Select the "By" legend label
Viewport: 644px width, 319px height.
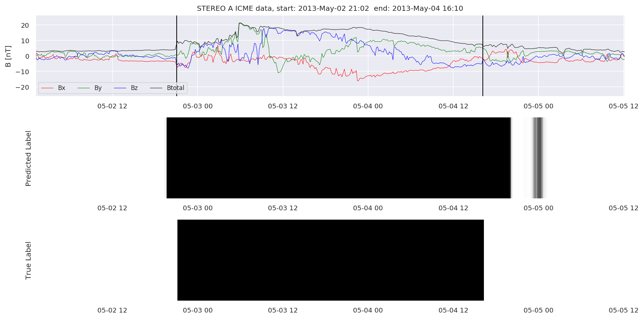click(98, 88)
